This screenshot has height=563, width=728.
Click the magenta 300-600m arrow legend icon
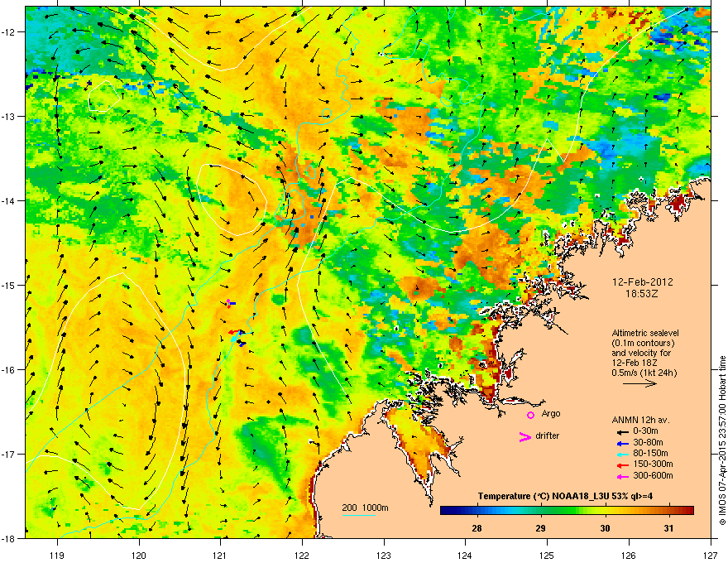coord(621,476)
